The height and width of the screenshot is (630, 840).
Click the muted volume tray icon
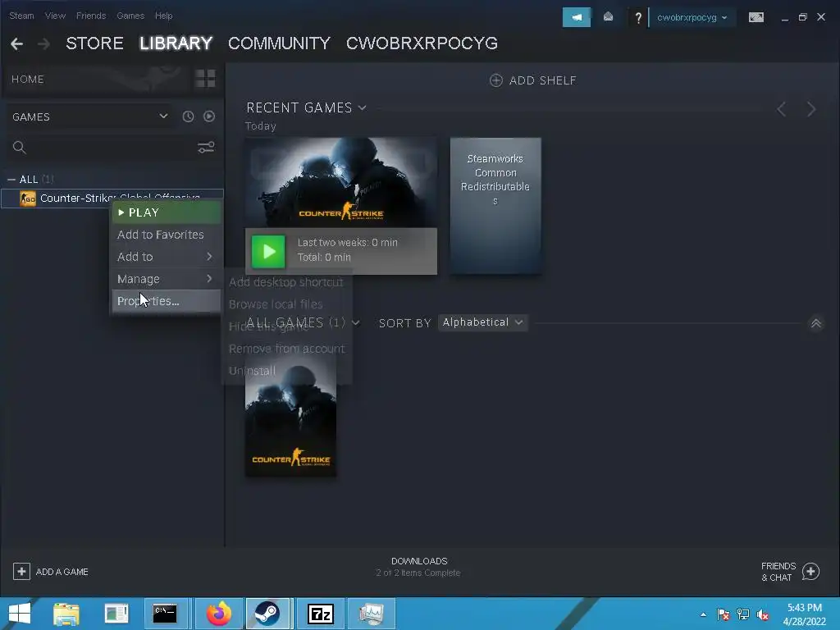tap(762, 614)
